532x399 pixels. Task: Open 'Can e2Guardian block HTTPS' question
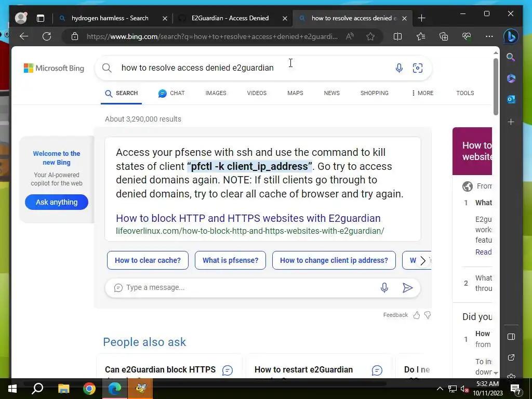pos(160,370)
